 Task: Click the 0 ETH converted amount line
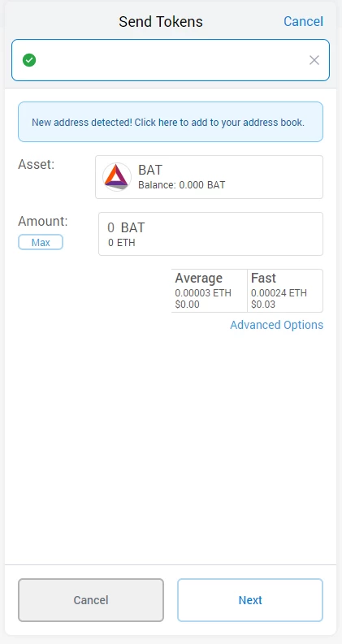[x=122, y=243]
